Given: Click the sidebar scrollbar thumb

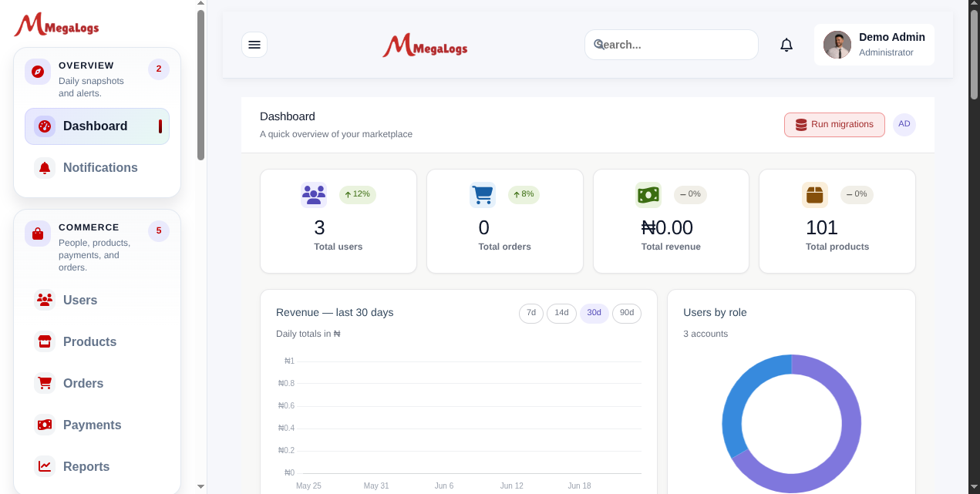Looking at the screenshot, I should pos(200,85).
